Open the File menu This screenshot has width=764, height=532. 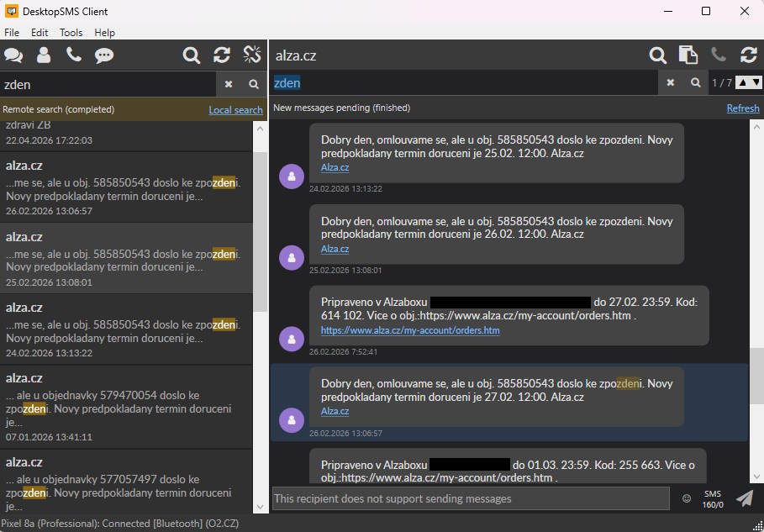tap(12, 33)
